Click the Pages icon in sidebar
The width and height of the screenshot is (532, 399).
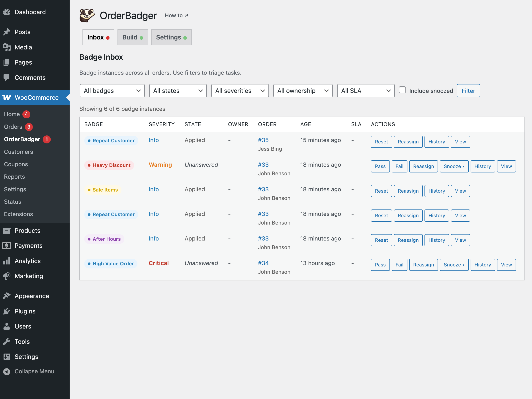point(7,62)
